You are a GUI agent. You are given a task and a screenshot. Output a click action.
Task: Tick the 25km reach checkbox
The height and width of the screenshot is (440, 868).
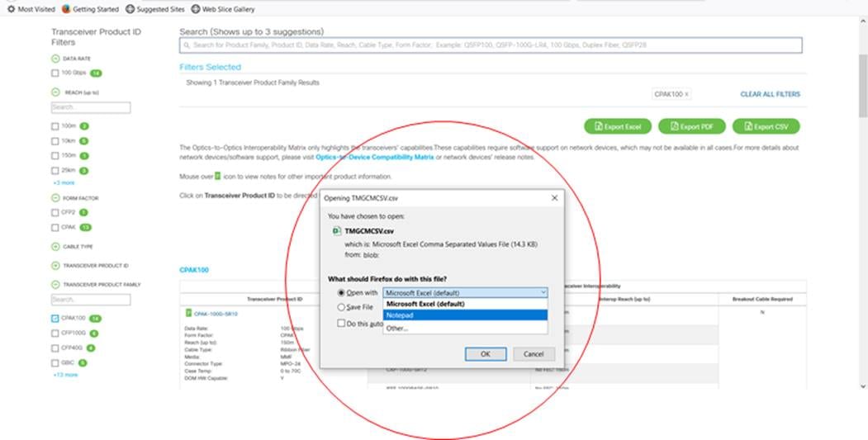[55, 171]
